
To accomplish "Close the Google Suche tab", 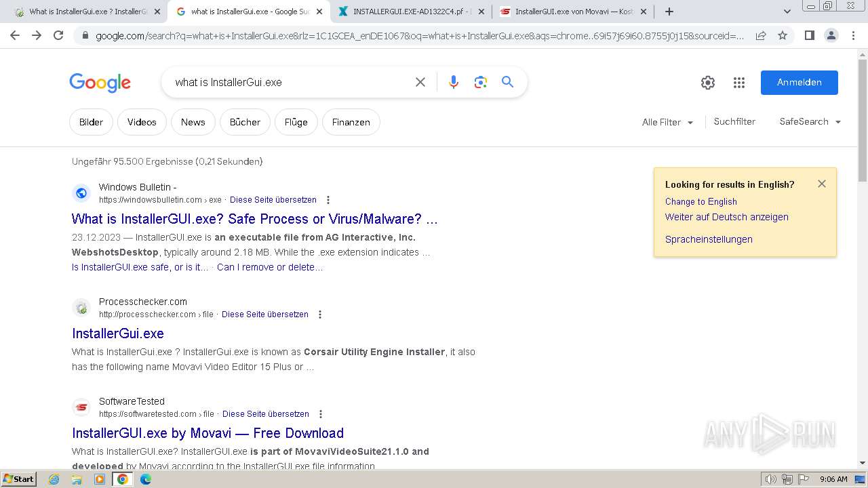I will [x=319, y=12].
